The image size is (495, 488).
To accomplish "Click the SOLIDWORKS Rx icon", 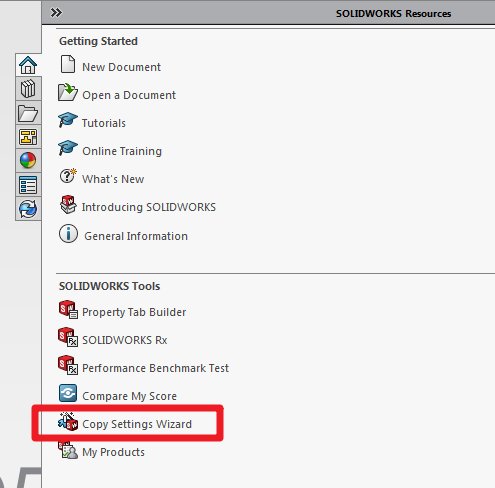I will tap(68, 337).
